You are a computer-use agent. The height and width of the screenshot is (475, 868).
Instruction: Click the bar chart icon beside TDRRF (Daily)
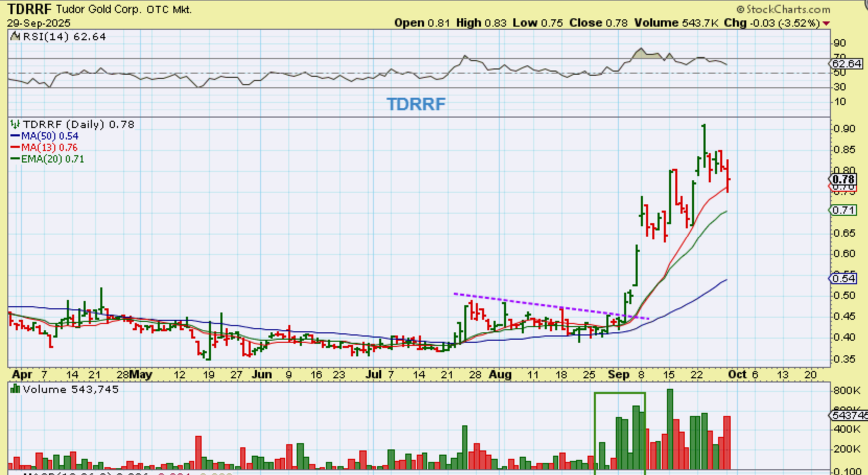click(15, 124)
